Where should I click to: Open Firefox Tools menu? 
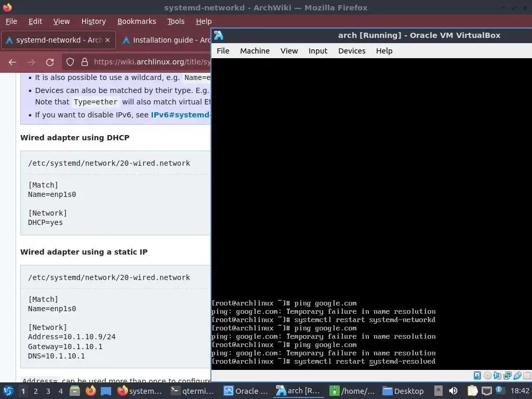click(176, 21)
